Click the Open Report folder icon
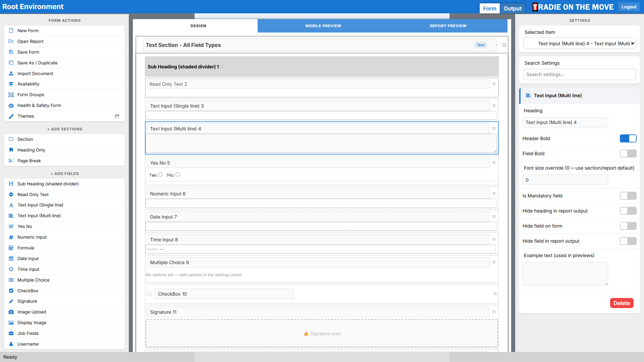This screenshot has width=644, height=362. tap(11, 41)
